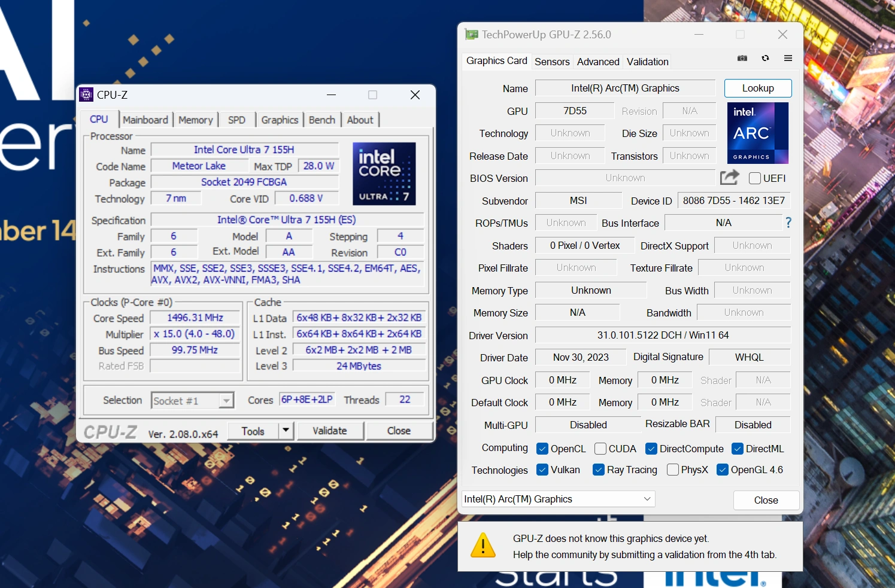Screen dimensions: 895x588
Task: Take a GPU-Z screenshot with camera icon
Action: point(742,58)
